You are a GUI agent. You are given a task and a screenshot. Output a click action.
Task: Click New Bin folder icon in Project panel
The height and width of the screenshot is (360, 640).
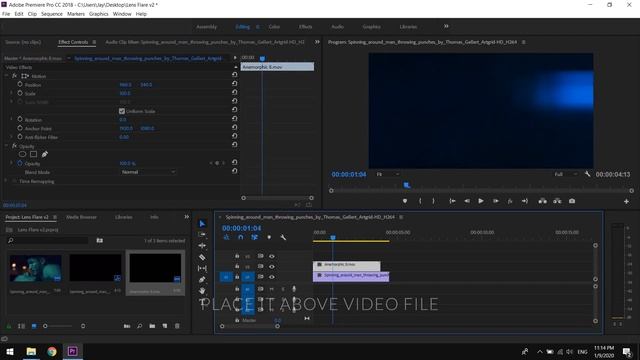(x=152, y=326)
